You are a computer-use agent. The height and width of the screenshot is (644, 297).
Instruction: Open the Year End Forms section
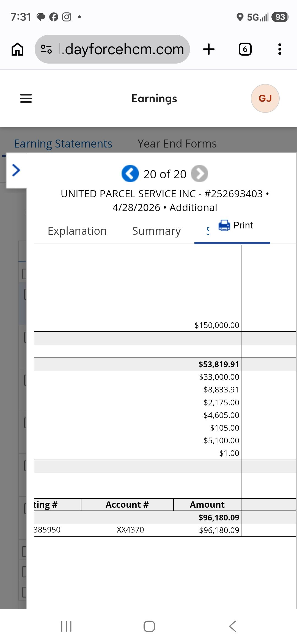point(177,144)
